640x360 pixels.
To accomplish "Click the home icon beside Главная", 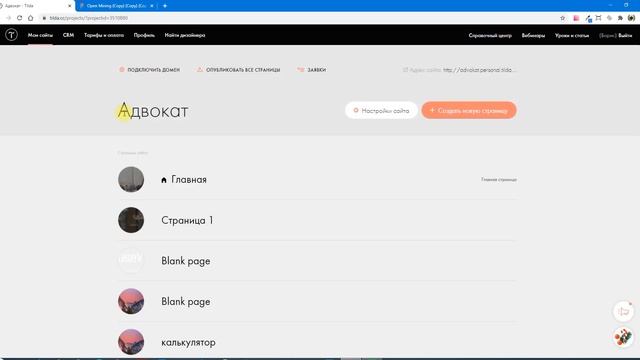I will pyautogui.click(x=164, y=180).
